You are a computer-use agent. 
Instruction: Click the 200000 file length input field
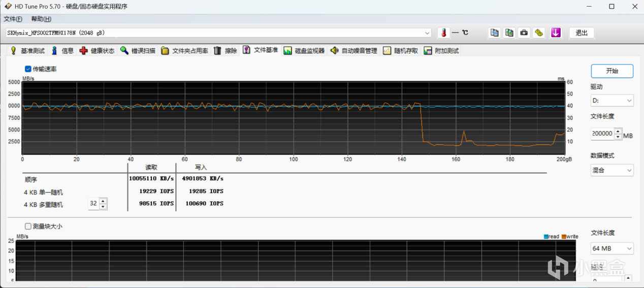pyautogui.click(x=602, y=134)
